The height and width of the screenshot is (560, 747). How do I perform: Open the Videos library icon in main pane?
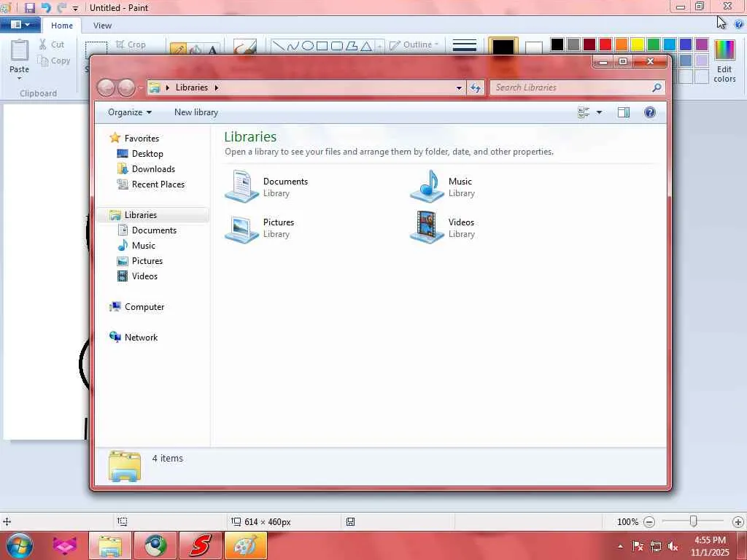point(427,227)
